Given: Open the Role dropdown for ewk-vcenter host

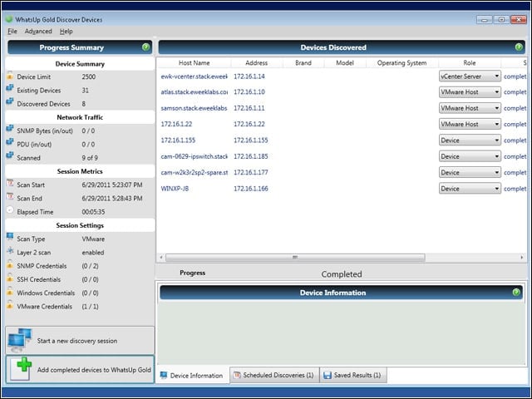Looking at the screenshot, I should (x=470, y=76).
